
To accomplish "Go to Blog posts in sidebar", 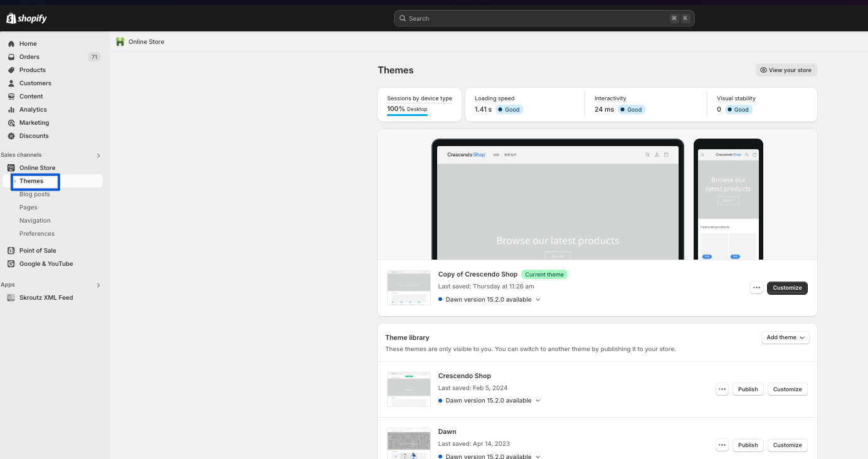I will (34, 194).
